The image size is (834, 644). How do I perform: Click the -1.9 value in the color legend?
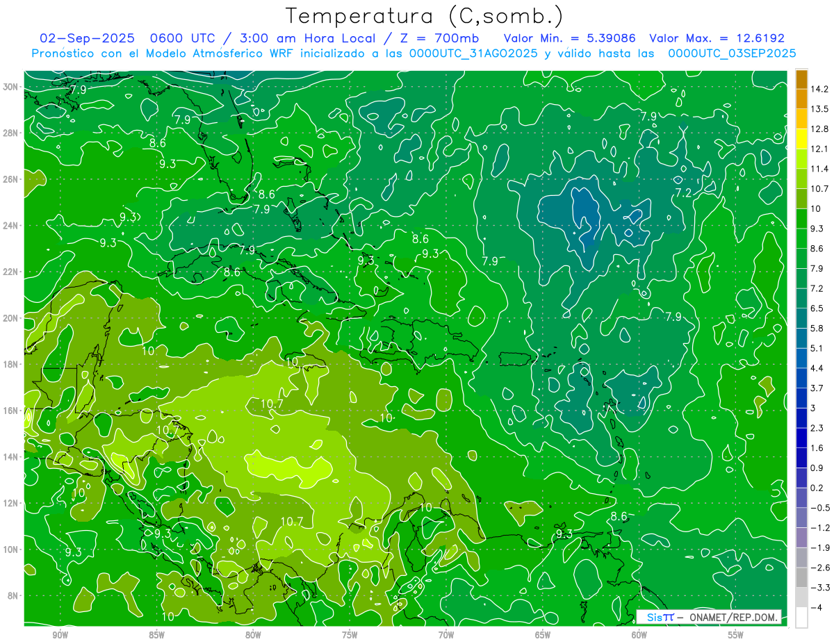point(820,547)
